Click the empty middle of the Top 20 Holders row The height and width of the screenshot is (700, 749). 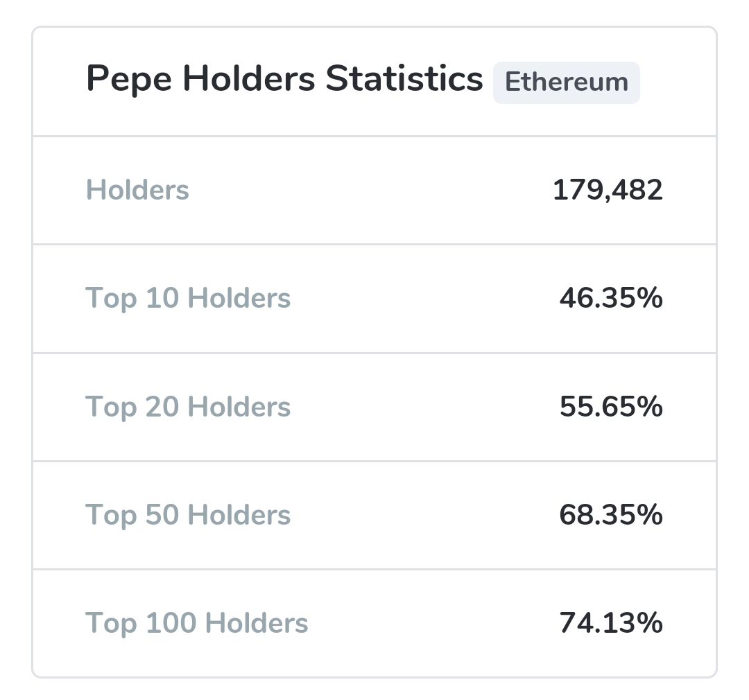(423, 406)
